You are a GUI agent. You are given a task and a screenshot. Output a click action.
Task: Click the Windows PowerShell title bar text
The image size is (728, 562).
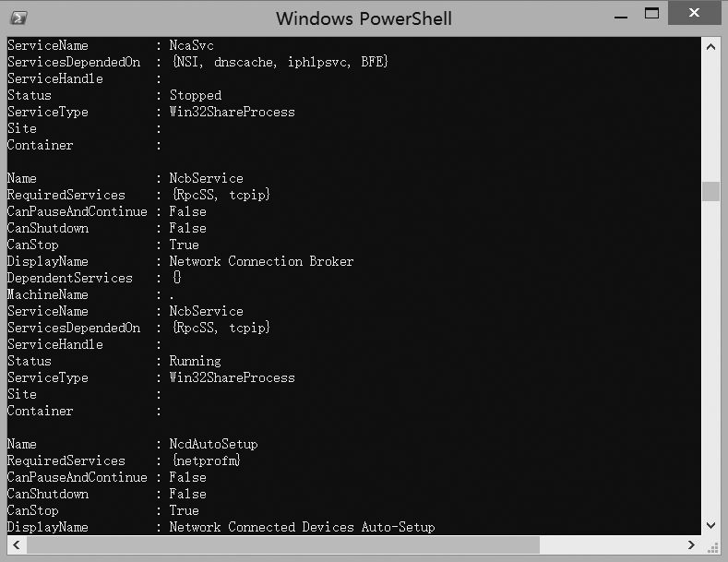(x=364, y=18)
